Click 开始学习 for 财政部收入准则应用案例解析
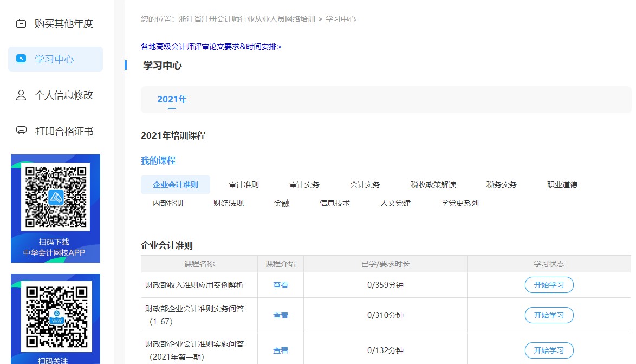 coord(549,284)
